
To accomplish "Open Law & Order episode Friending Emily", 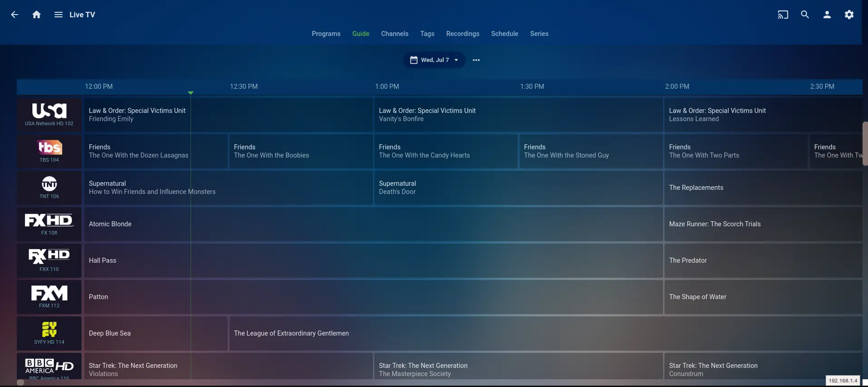I will click(x=228, y=115).
